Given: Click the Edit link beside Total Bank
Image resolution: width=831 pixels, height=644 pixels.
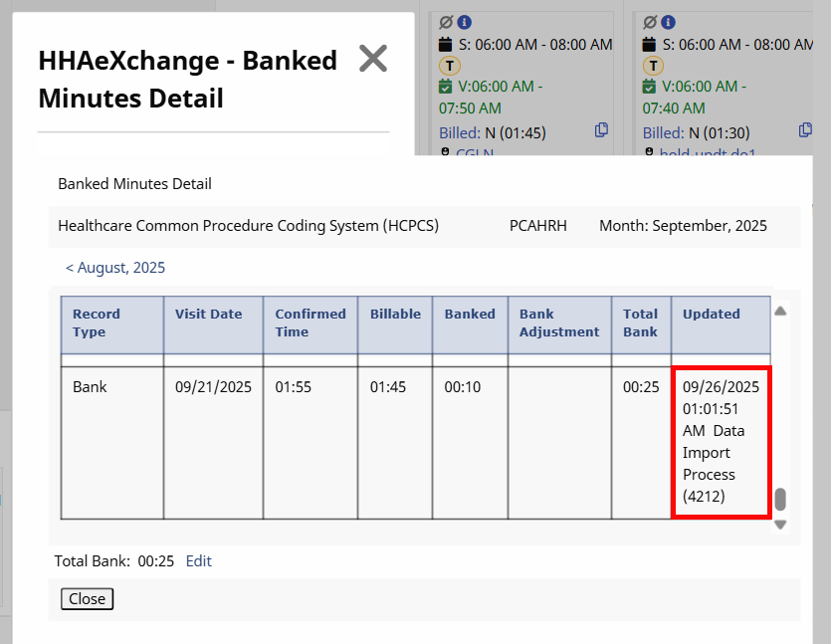Looking at the screenshot, I should tap(199, 561).
